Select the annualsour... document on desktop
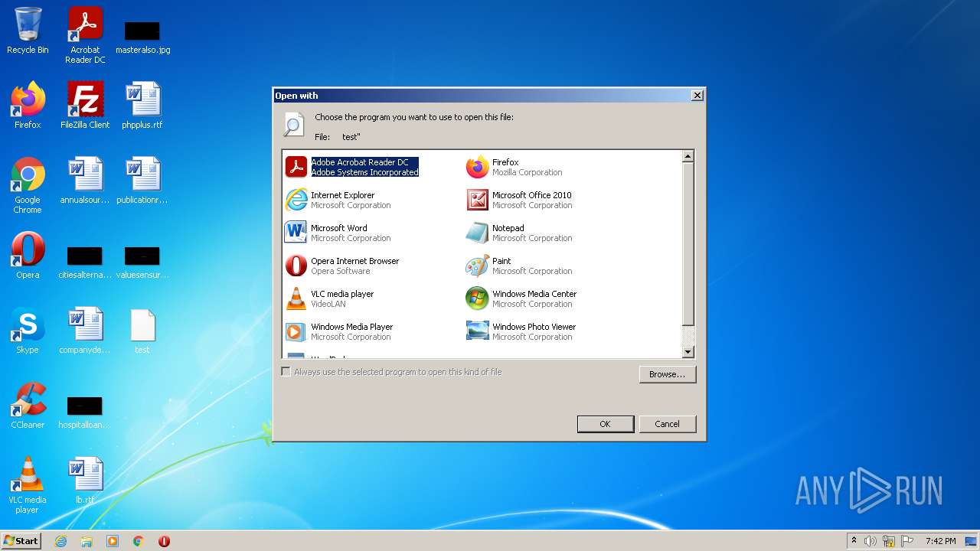 [x=85, y=181]
